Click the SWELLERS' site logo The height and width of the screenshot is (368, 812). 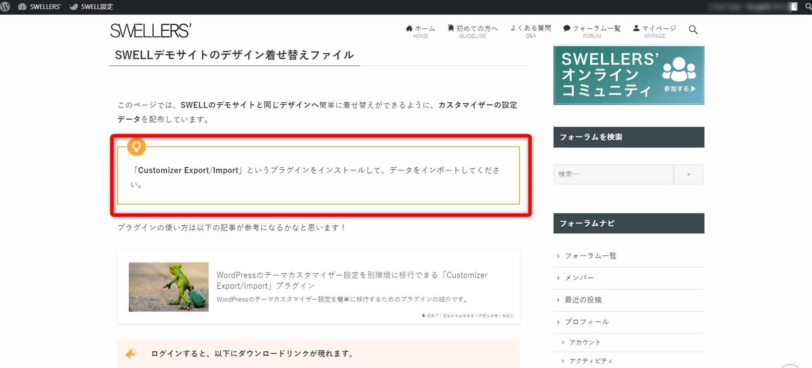pyautogui.click(x=151, y=31)
